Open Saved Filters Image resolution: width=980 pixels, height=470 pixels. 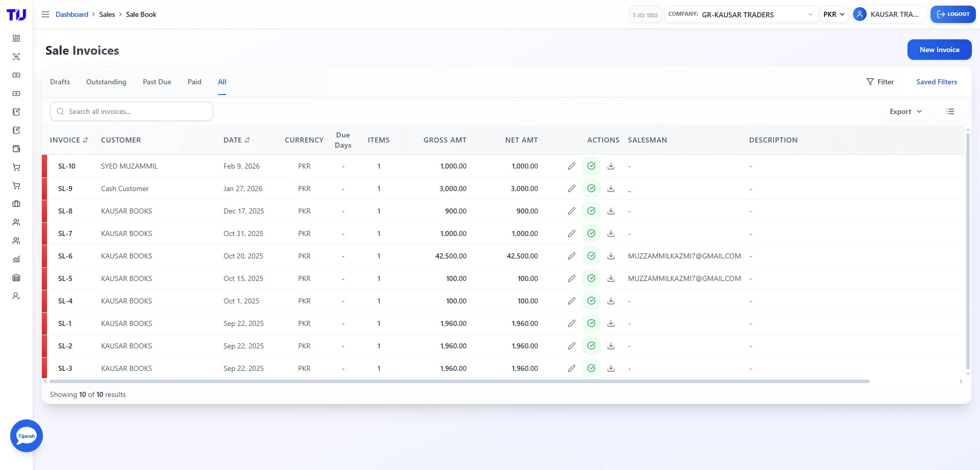coord(937,82)
